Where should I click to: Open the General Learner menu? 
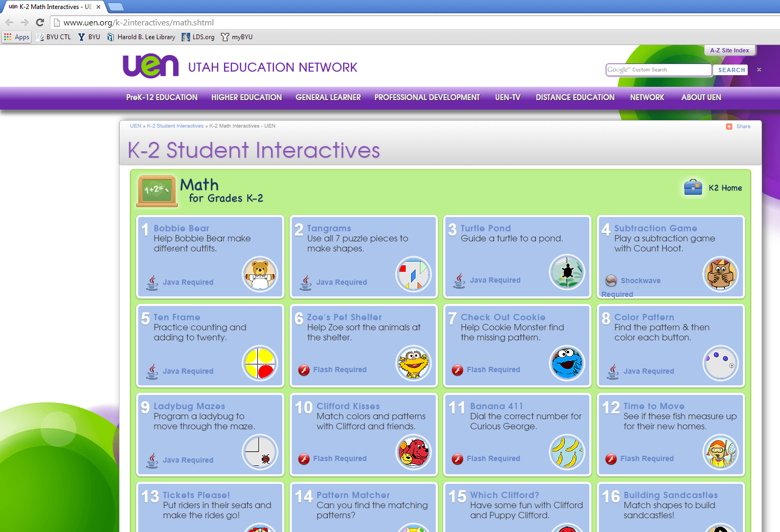pyautogui.click(x=328, y=97)
